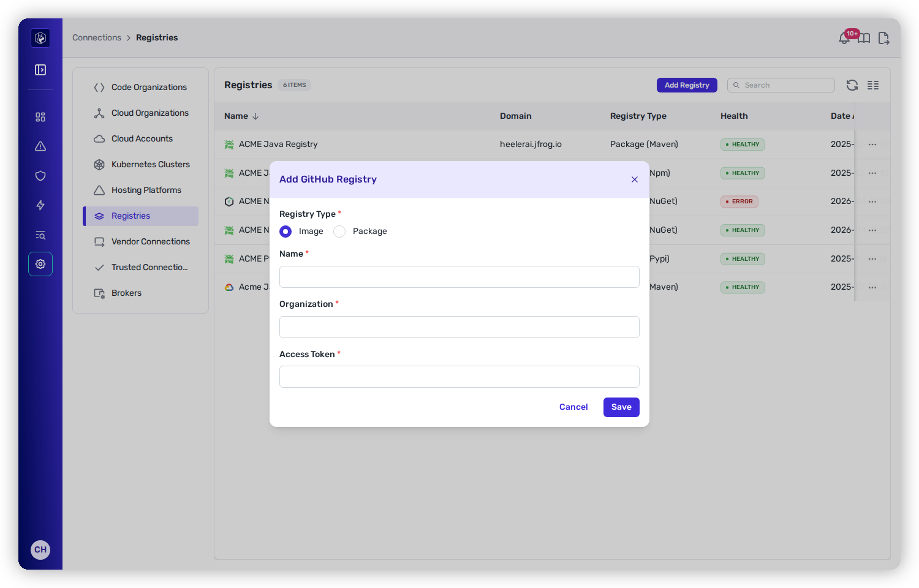This screenshot has width=919, height=588.
Task: Focus the Name input field
Action: tap(459, 277)
